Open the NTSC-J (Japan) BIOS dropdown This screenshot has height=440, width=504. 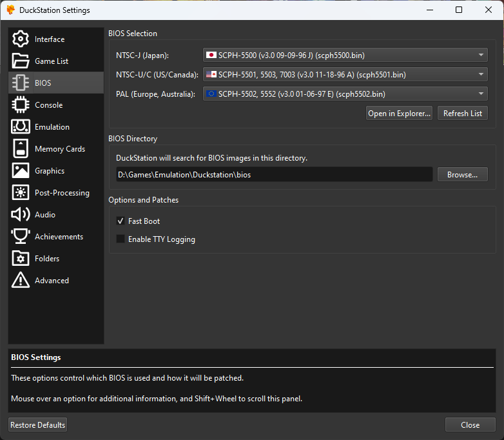[x=345, y=55]
